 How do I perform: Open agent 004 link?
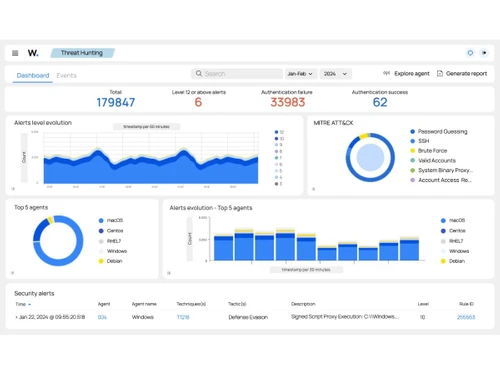(x=102, y=317)
